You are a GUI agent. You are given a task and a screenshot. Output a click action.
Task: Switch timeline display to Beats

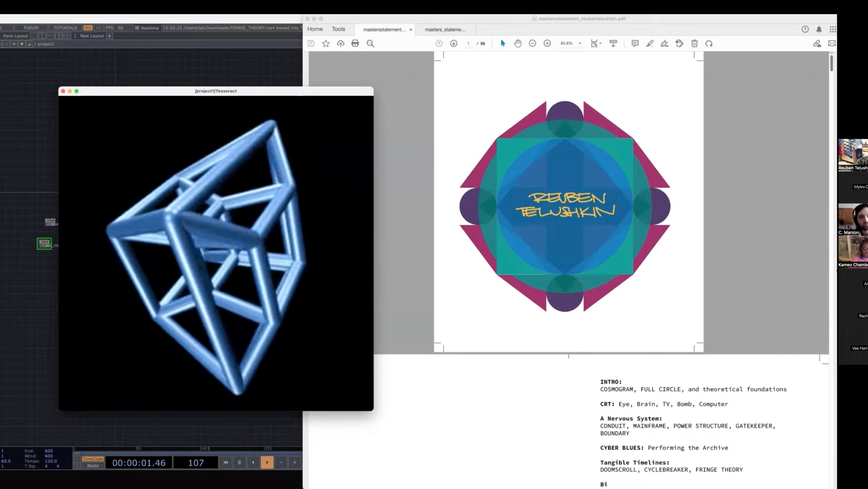[93, 466]
